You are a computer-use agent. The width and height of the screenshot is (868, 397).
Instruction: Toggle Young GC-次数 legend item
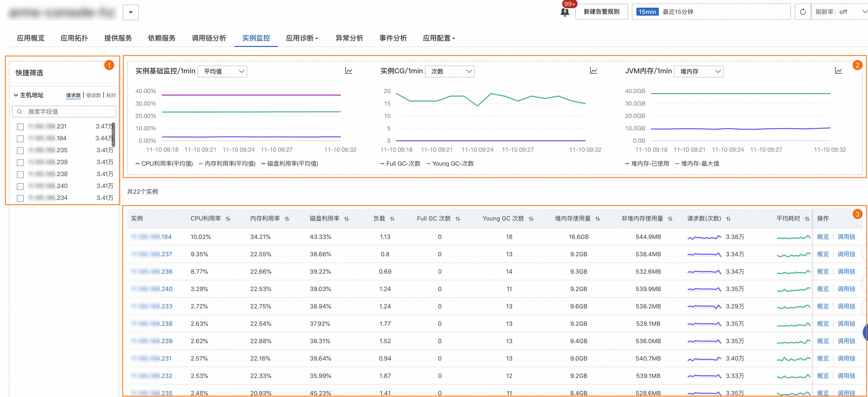[x=450, y=164]
